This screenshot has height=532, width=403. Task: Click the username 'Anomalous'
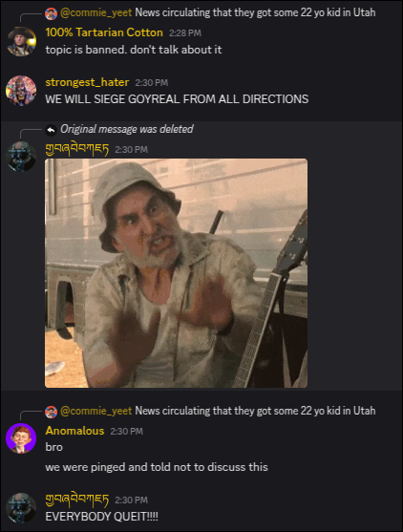click(x=74, y=431)
